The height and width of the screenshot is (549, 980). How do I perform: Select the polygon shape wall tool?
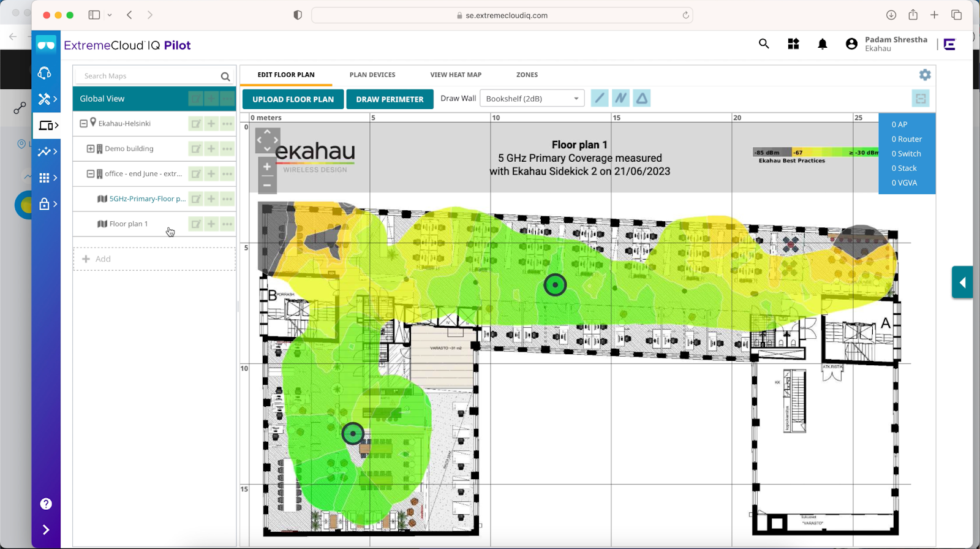(641, 98)
